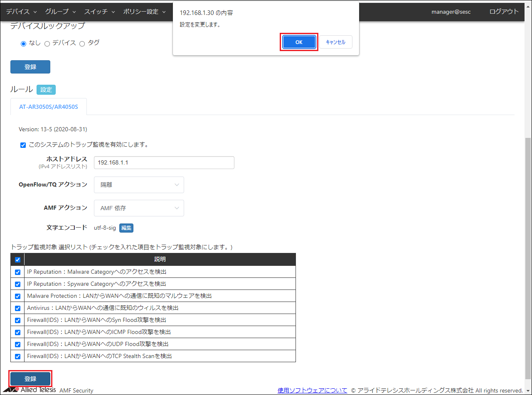532x395 pixels.
Task: Click the Allied Telesis logo
Action: [29, 390]
